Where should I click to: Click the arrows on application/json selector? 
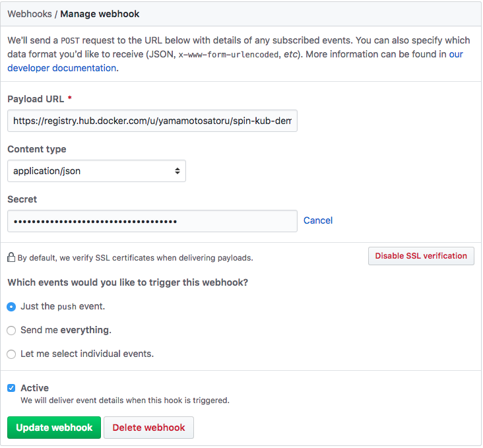pyautogui.click(x=177, y=171)
